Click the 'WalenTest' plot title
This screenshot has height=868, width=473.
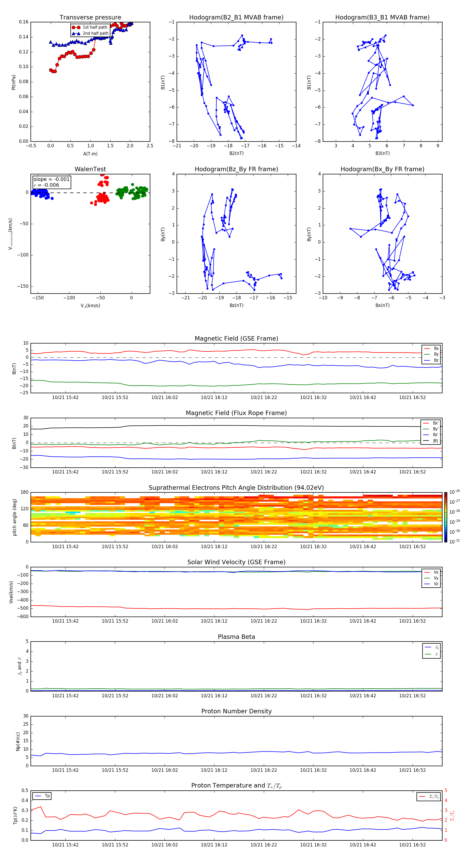tap(90, 169)
